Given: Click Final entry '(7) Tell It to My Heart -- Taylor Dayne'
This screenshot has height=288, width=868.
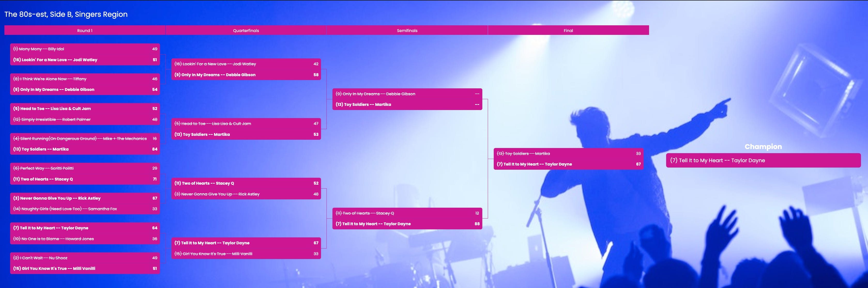Looking at the screenshot, I should [x=568, y=164].
